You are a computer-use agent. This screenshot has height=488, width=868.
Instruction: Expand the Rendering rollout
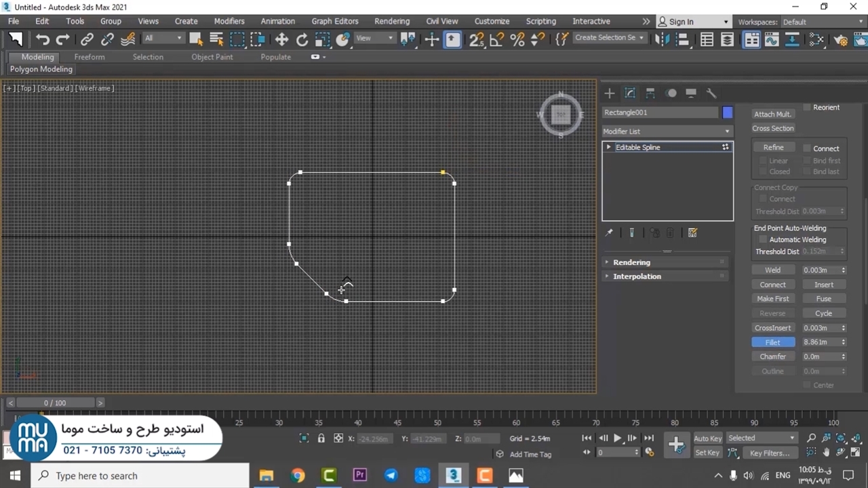pyautogui.click(x=631, y=262)
